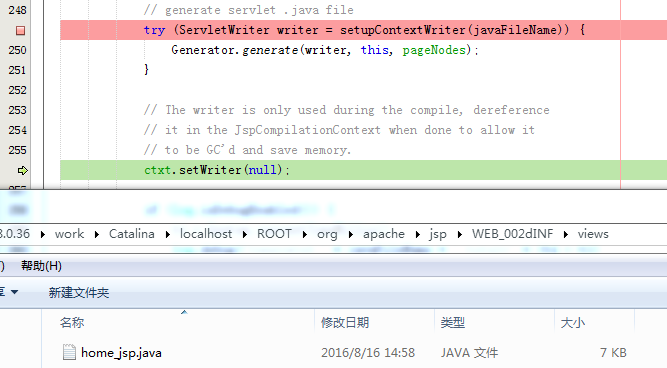Click the views breadcrumb segment

pos(593,234)
